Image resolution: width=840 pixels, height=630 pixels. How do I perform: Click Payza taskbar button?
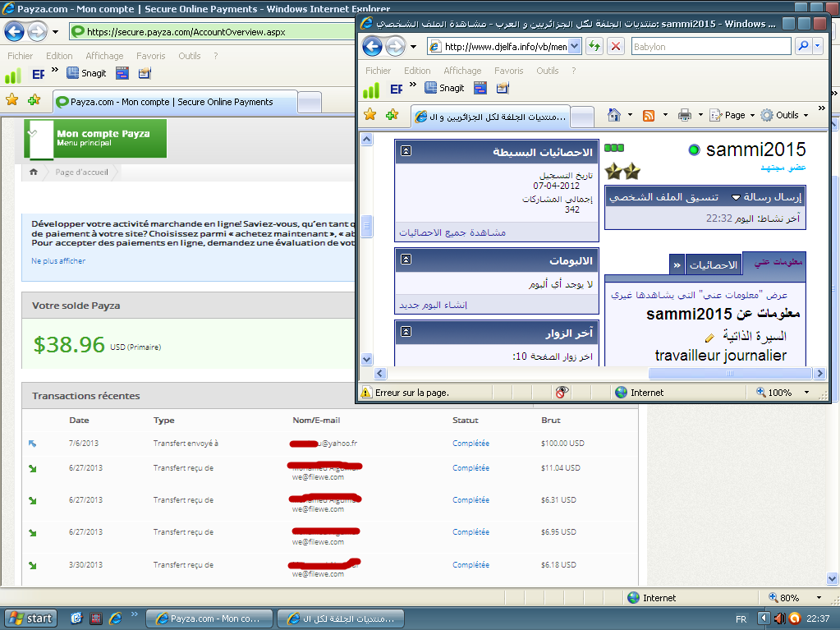209,619
